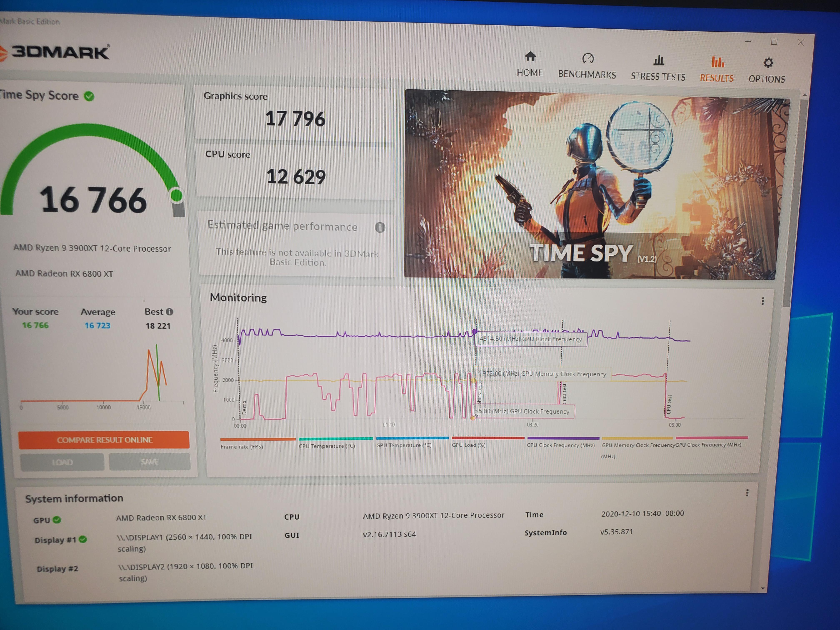Toggle the Frame rate (FPS) chart series
The height and width of the screenshot is (630, 840).
point(241,446)
